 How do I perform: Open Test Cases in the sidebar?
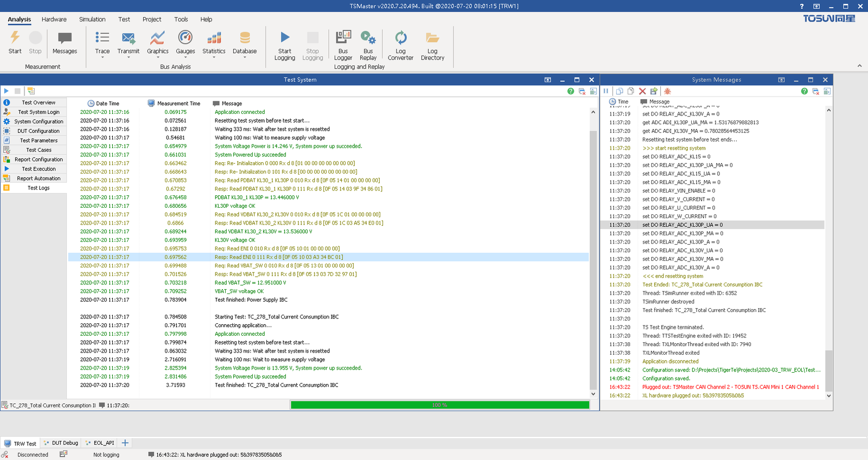pyautogui.click(x=34, y=150)
